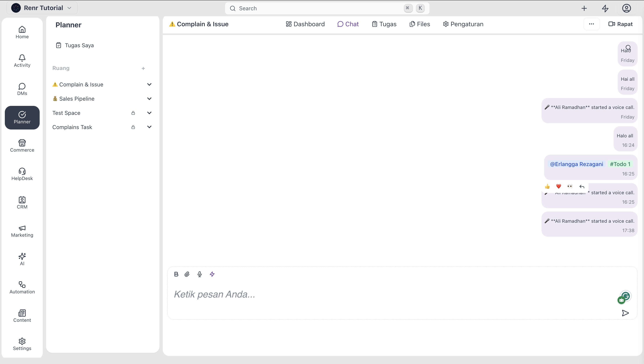Screen dimensions: 644x364
Task: Open the Automation module
Action: (x=22, y=288)
